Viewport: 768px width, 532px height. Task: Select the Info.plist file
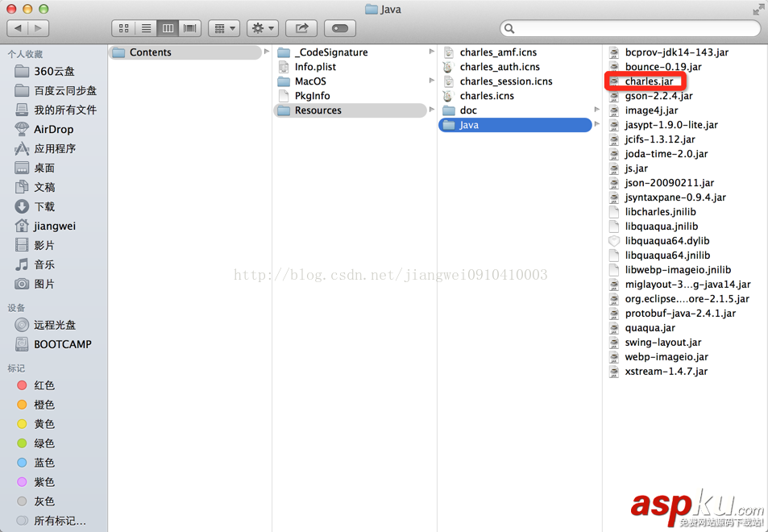(351, 67)
